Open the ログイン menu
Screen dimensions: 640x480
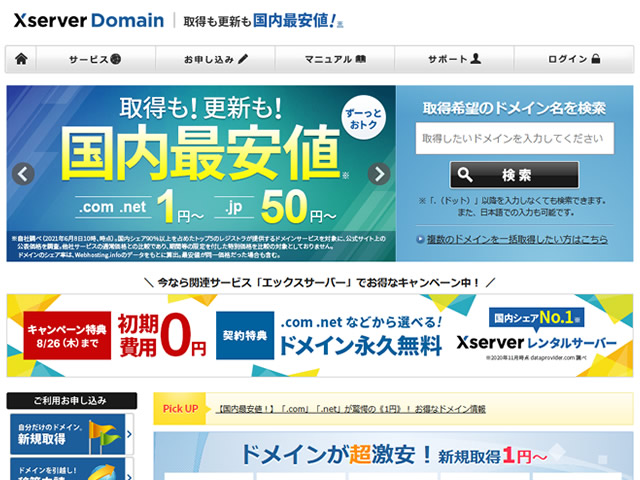tap(574, 59)
